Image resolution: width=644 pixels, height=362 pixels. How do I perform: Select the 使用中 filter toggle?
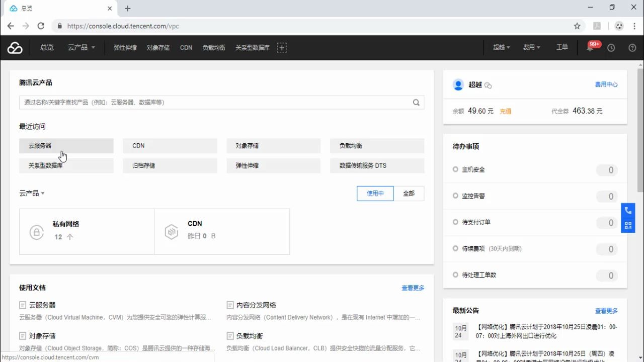tap(375, 194)
